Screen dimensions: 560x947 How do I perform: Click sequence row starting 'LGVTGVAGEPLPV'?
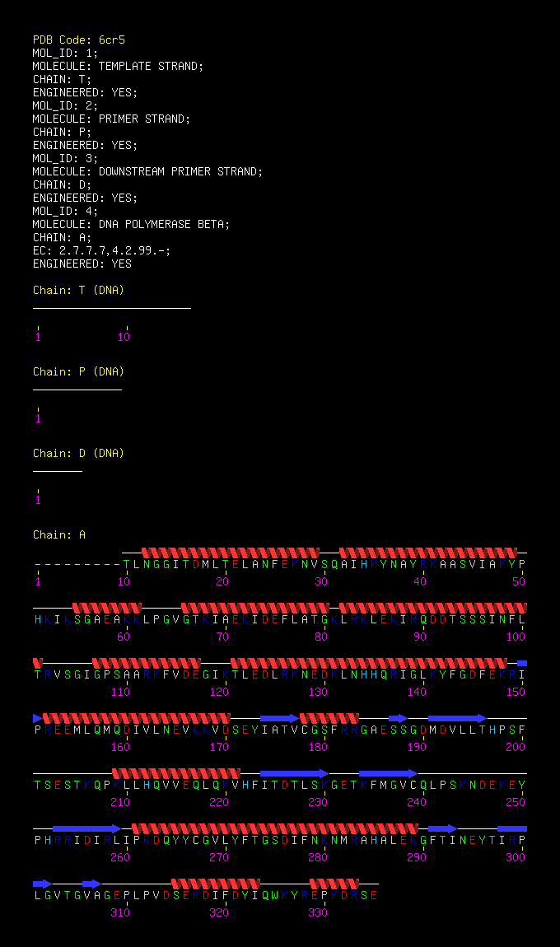click(205, 895)
